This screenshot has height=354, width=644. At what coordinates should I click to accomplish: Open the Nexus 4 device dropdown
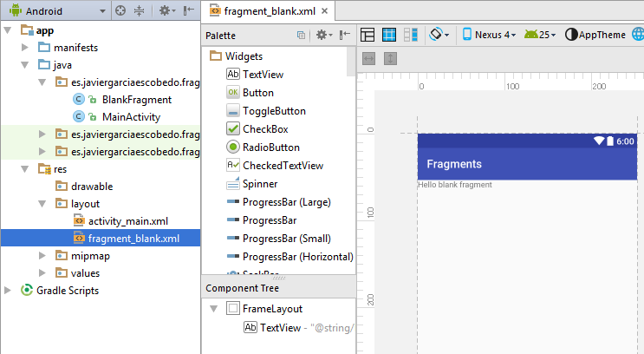(x=490, y=35)
